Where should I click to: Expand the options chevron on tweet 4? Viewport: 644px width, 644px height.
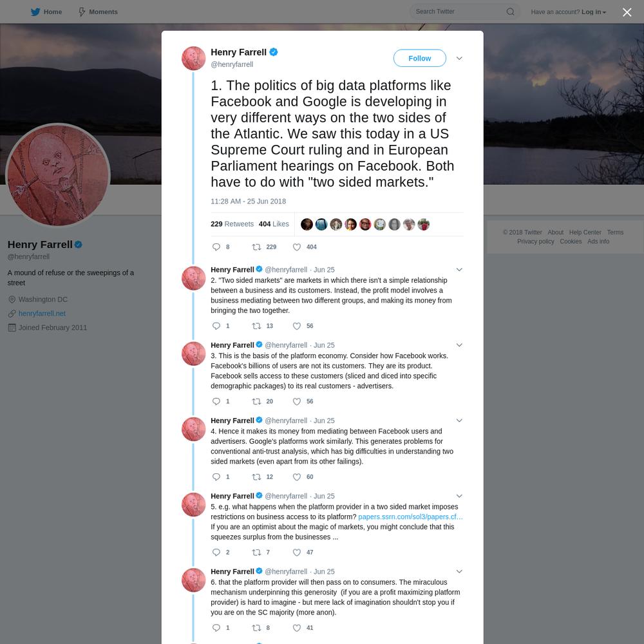tap(459, 421)
